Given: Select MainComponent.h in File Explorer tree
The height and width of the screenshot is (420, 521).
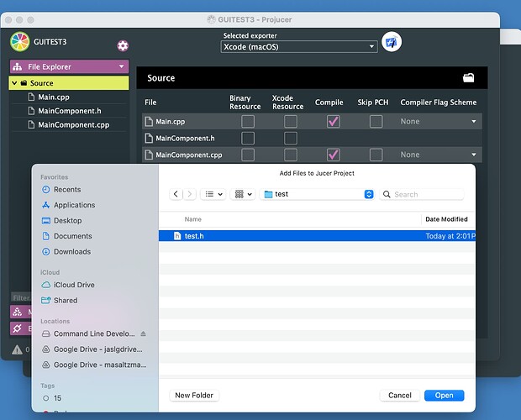Looking at the screenshot, I should 69,111.
